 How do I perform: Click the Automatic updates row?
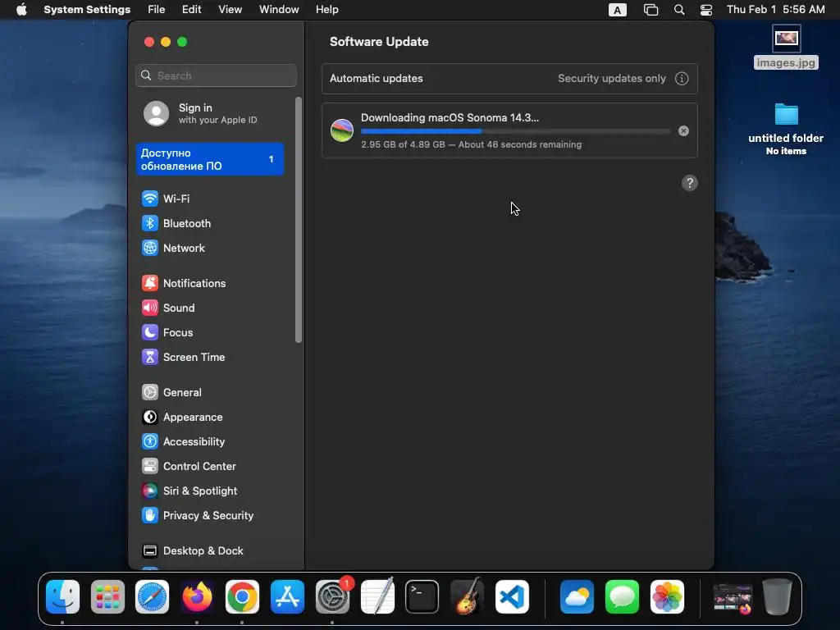(509, 79)
